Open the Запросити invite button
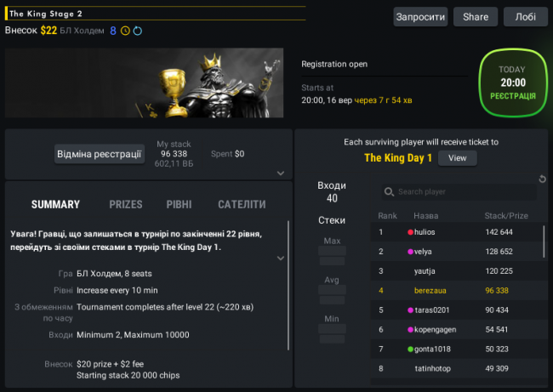Screen dimensions: 553x392 [420, 17]
